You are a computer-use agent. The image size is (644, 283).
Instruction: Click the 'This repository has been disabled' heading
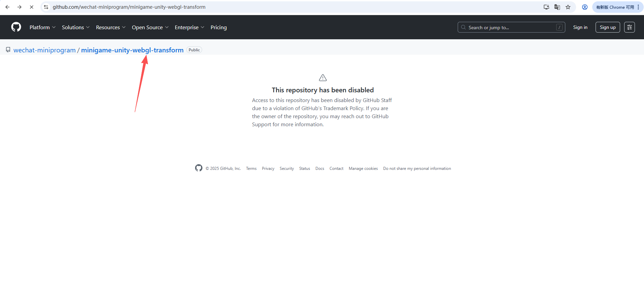[323, 90]
